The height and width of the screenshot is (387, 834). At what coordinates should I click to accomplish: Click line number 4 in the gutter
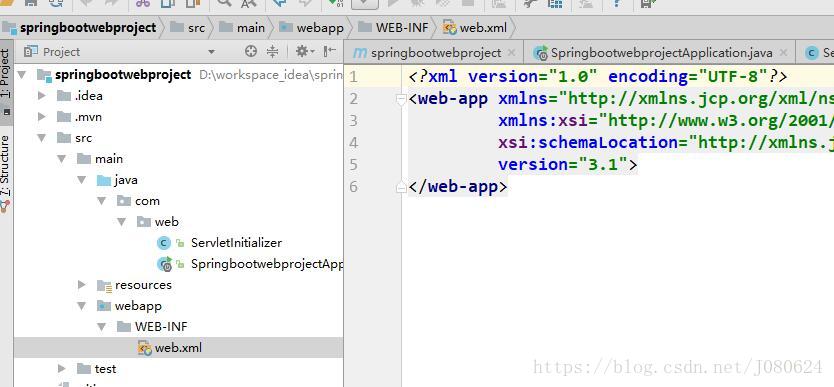click(354, 142)
